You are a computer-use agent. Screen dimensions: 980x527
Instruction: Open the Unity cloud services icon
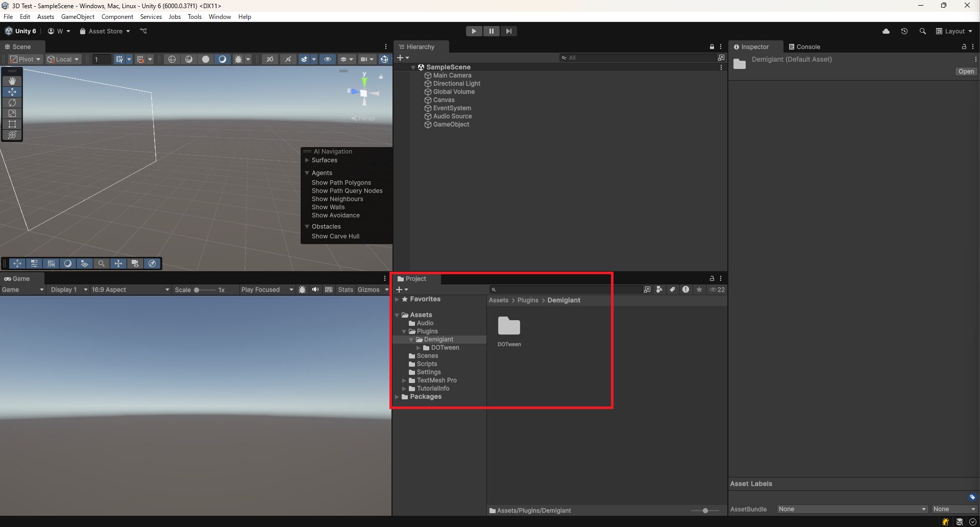coord(886,31)
